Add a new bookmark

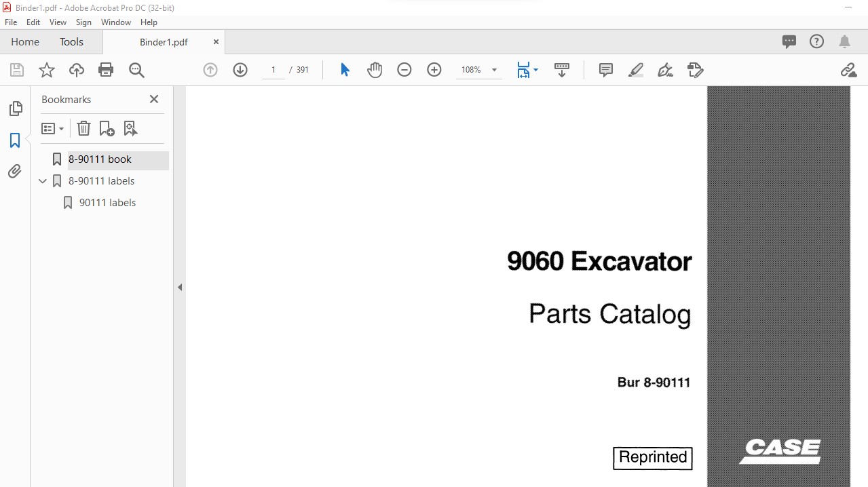107,128
